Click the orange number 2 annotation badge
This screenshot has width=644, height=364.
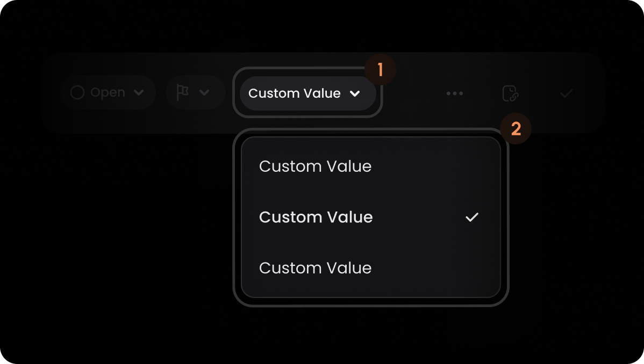(516, 129)
